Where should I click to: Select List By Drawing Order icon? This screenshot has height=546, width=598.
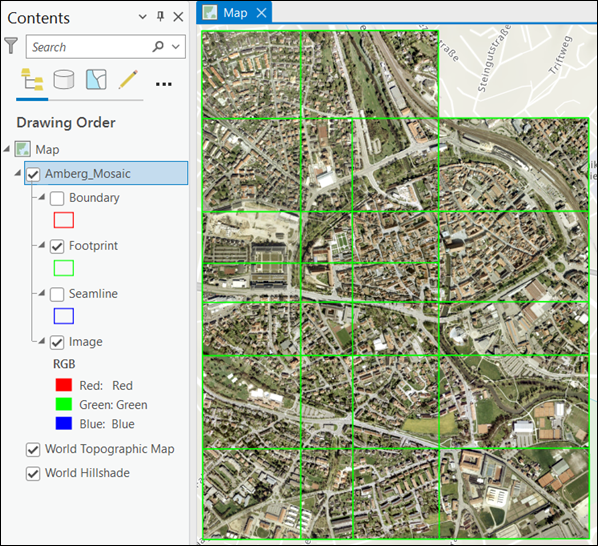pos(32,79)
